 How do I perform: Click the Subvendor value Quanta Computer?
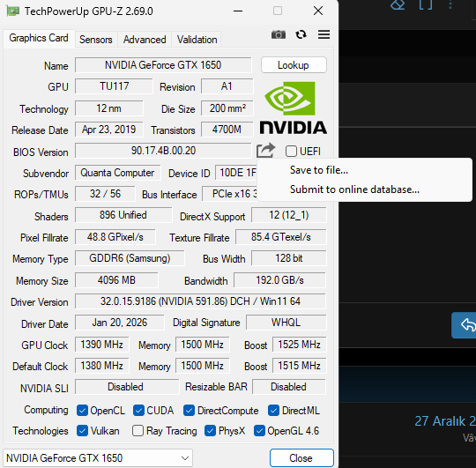(x=117, y=173)
